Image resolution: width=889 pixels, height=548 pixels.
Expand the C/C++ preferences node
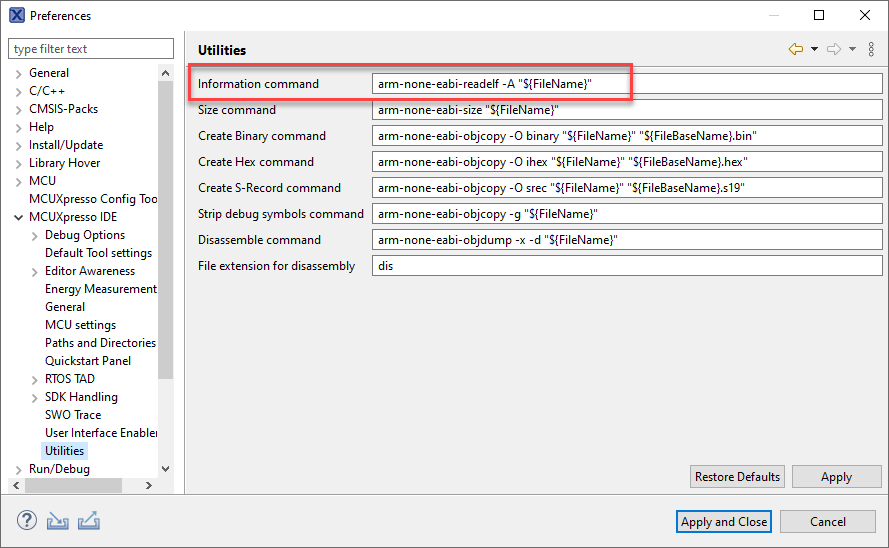(19, 91)
